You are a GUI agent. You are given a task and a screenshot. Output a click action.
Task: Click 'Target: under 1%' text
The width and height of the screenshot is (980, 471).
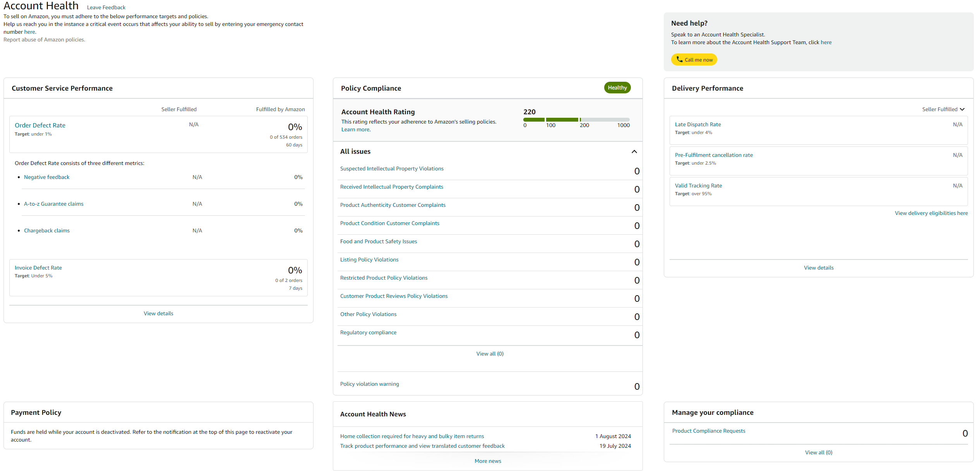pyautogui.click(x=33, y=134)
